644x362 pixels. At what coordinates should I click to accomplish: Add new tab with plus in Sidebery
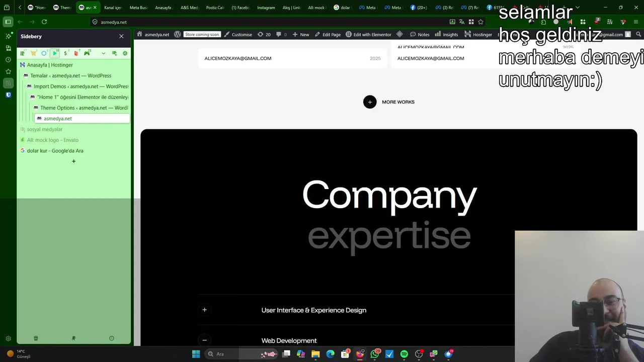pyautogui.click(x=73, y=161)
